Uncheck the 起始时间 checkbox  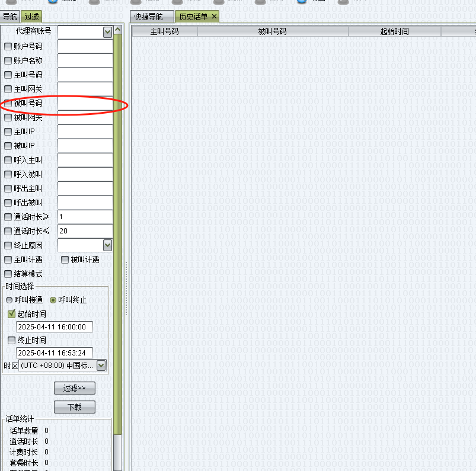[11, 314]
